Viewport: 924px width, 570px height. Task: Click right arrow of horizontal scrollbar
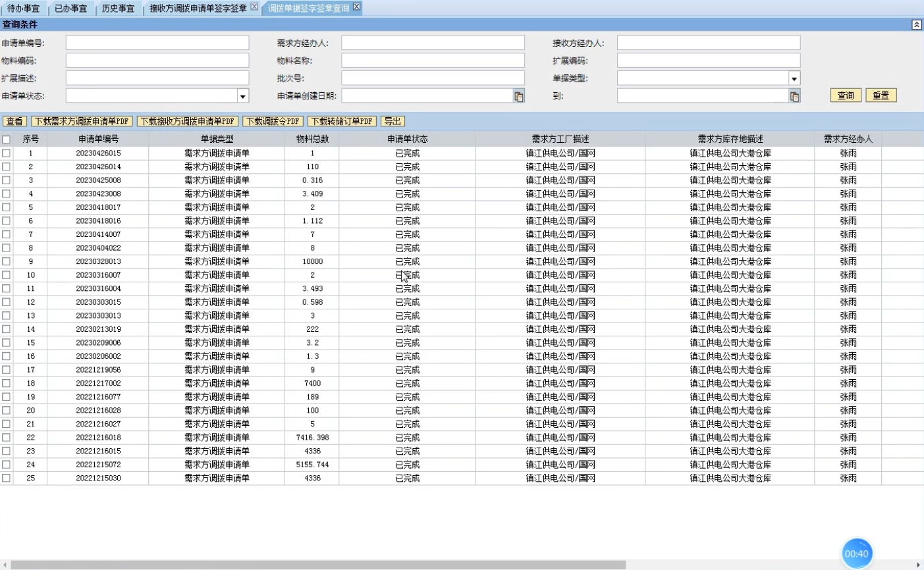coord(919,565)
